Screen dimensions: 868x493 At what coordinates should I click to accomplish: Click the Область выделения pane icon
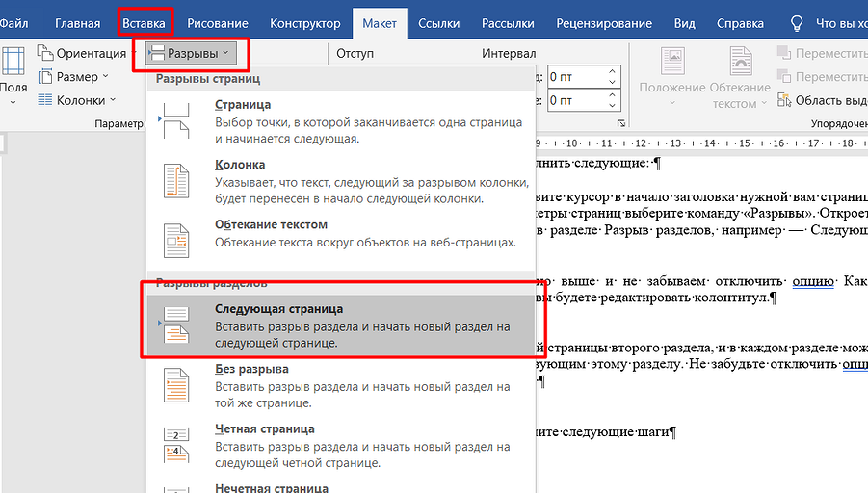784,100
